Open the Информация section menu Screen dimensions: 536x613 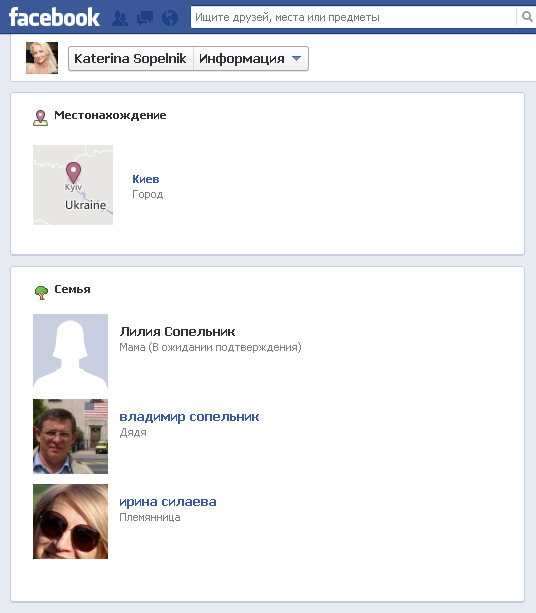click(x=251, y=59)
